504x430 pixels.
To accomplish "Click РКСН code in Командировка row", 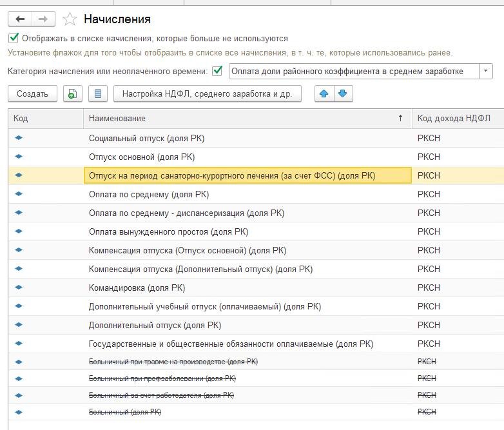I will pos(429,288).
